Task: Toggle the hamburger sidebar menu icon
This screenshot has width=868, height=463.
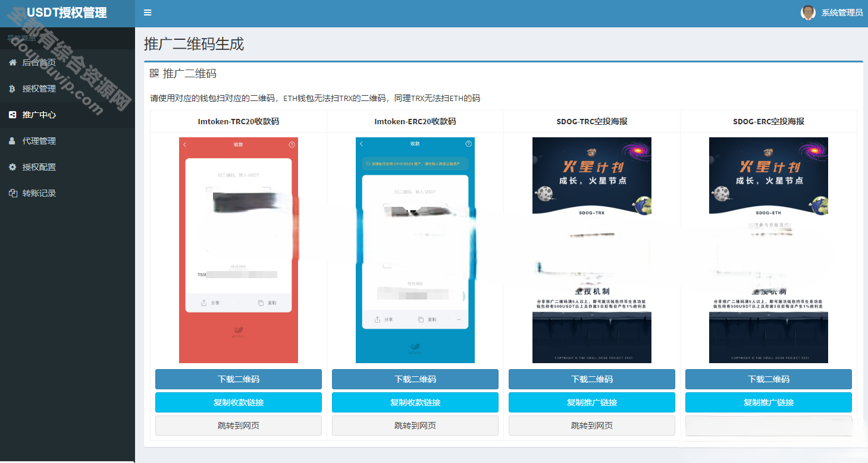Action: [x=148, y=12]
